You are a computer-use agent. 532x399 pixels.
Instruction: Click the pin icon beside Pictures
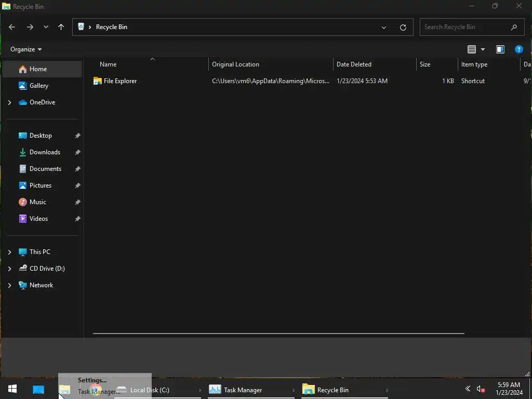(x=78, y=185)
